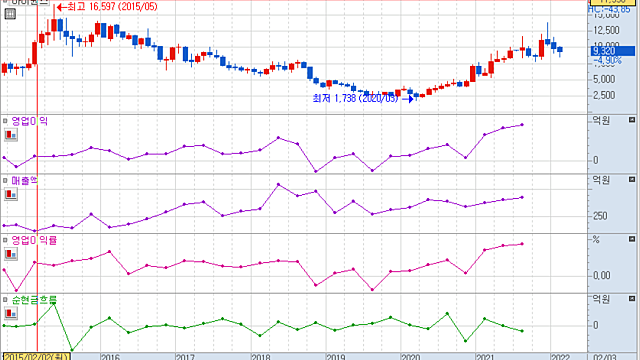The width and height of the screenshot is (640, 360).
Task: Click the 2015/02/02(월) crosshair date label
Action: point(37,357)
